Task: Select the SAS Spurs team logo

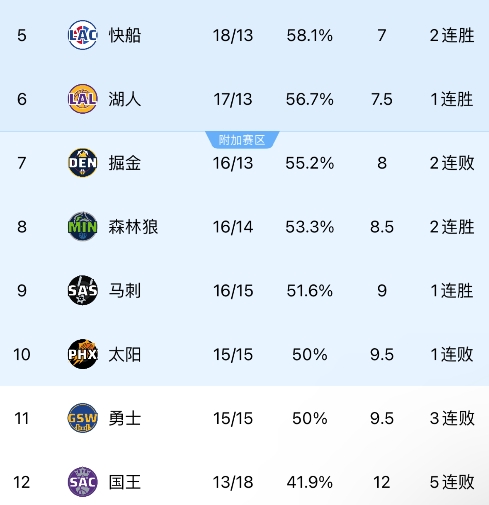Action: pyautogui.click(x=82, y=290)
